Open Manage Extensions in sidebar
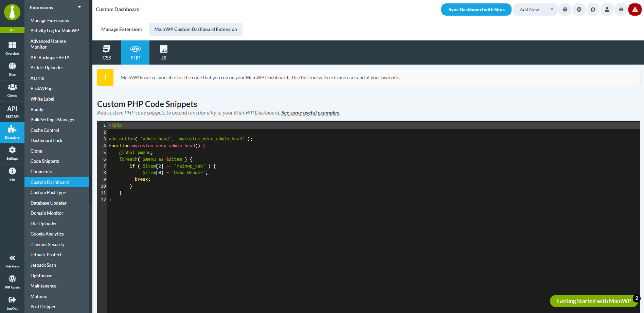 click(x=50, y=20)
